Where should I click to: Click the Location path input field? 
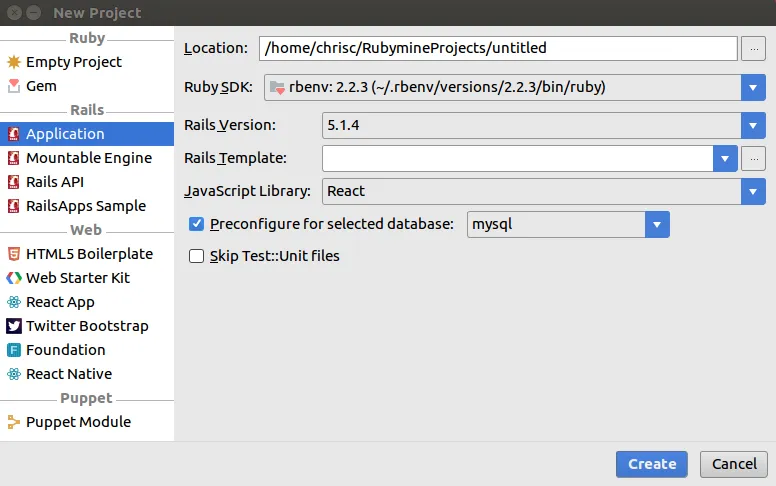498,49
